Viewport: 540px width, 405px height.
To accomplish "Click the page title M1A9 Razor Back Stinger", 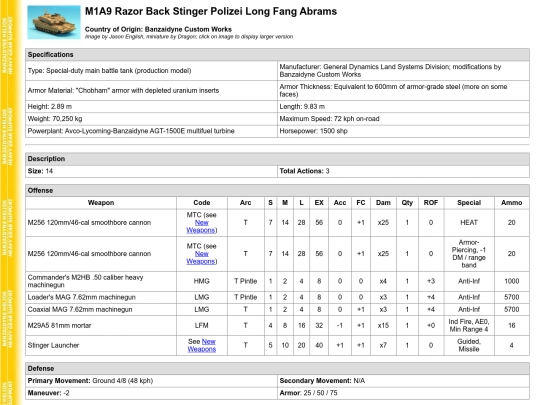I will point(211,11).
